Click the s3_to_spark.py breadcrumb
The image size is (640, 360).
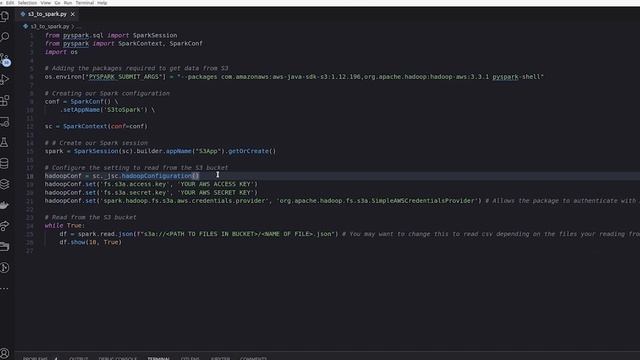[50, 27]
